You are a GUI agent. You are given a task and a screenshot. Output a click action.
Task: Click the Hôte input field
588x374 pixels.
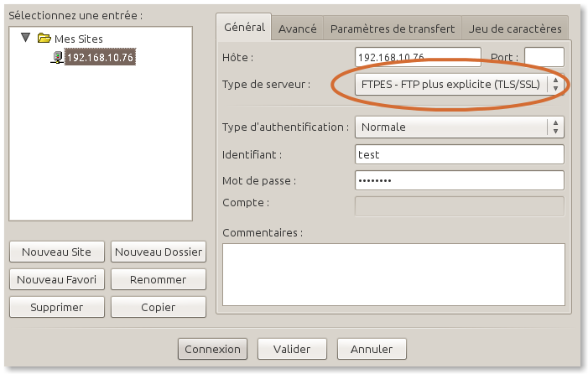click(418, 57)
